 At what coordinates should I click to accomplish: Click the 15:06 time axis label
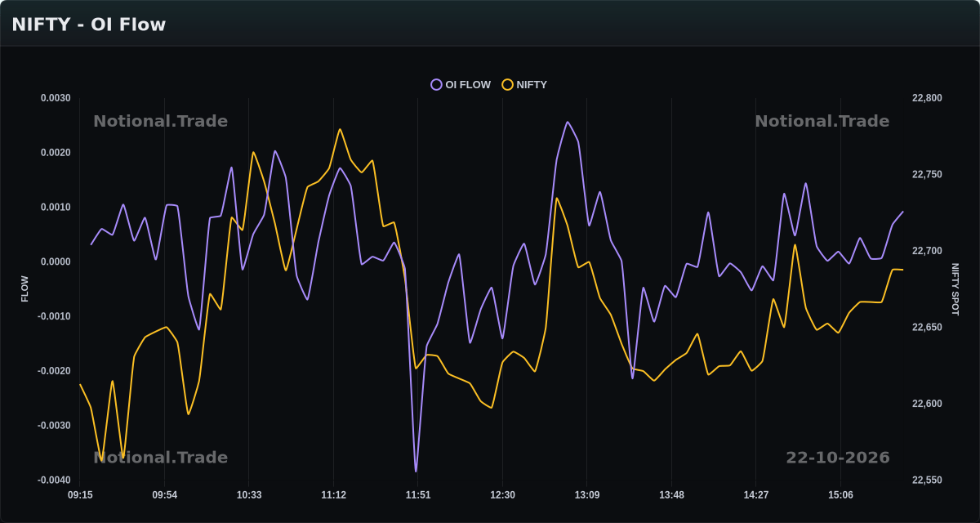[840, 495]
